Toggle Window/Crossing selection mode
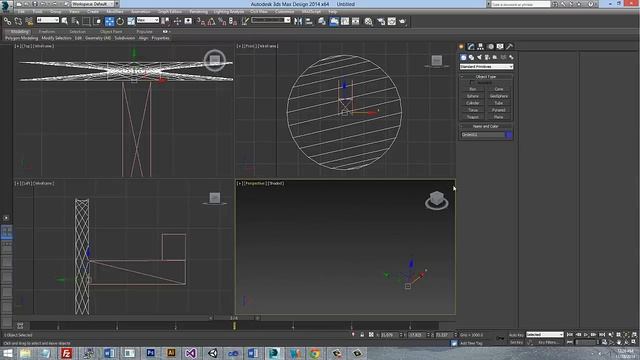The width and height of the screenshot is (640, 360). point(98,21)
